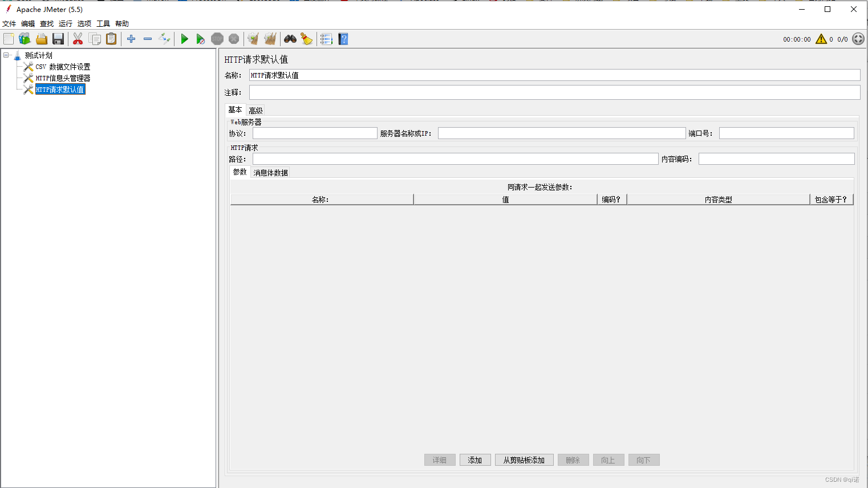
Task: Open the 文件 menu
Action: tap(9, 23)
